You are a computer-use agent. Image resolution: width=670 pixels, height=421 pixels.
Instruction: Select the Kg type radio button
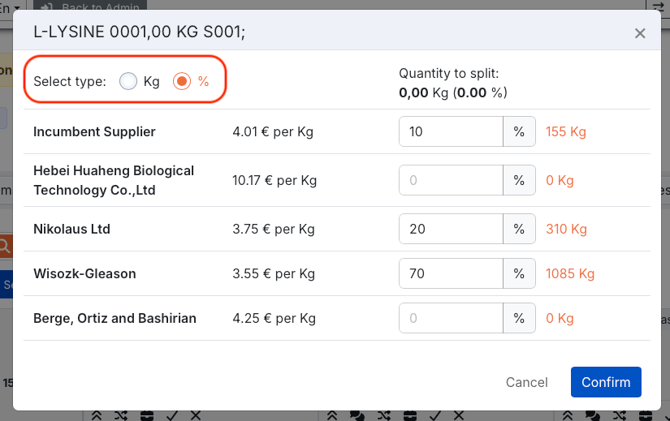coord(128,81)
